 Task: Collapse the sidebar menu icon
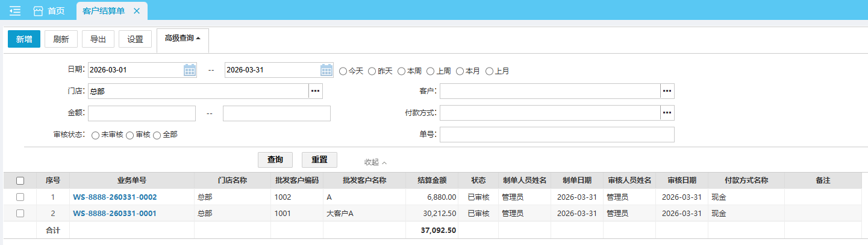tap(15, 11)
